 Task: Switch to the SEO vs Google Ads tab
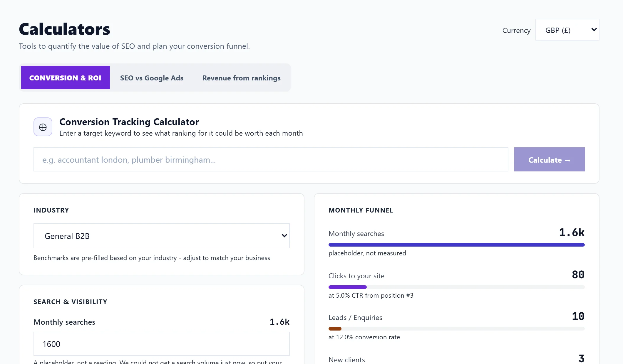pyautogui.click(x=152, y=78)
